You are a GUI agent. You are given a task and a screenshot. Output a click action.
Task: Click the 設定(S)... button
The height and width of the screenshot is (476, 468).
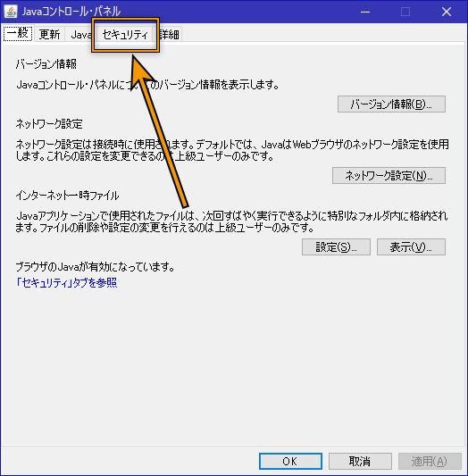click(x=336, y=246)
